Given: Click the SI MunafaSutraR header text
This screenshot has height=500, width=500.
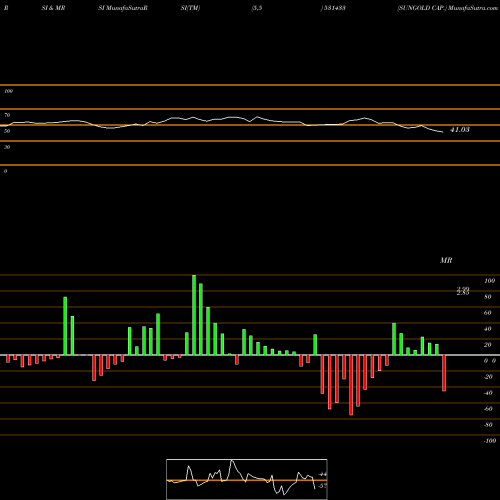Looking at the screenshot, I should click(x=123, y=8).
